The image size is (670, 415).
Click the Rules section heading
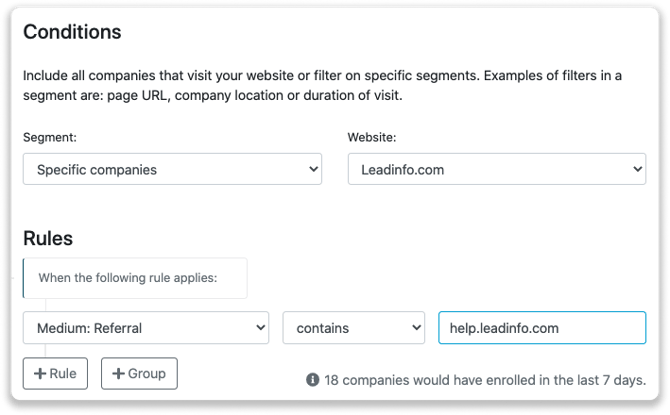(x=48, y=239)
